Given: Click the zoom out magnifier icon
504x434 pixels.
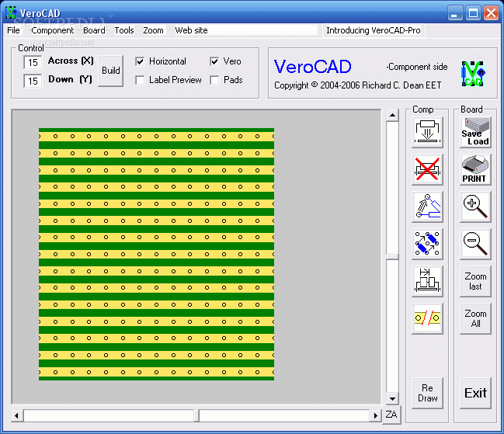Looking at the screenshot, I should 475,244.
